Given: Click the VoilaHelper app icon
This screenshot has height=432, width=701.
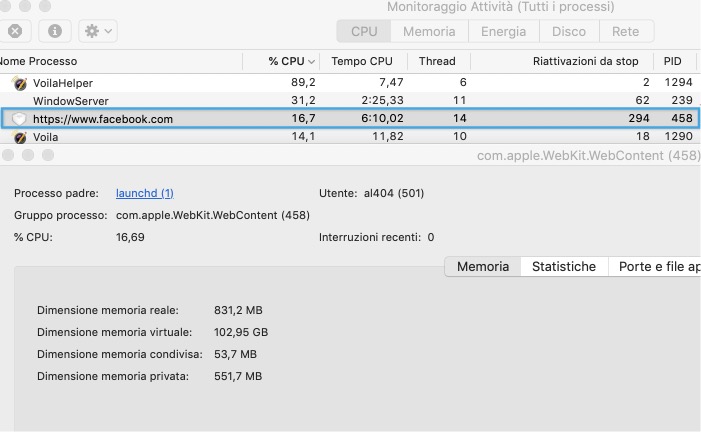Looking at the screenshot, I should coord(20,83).
